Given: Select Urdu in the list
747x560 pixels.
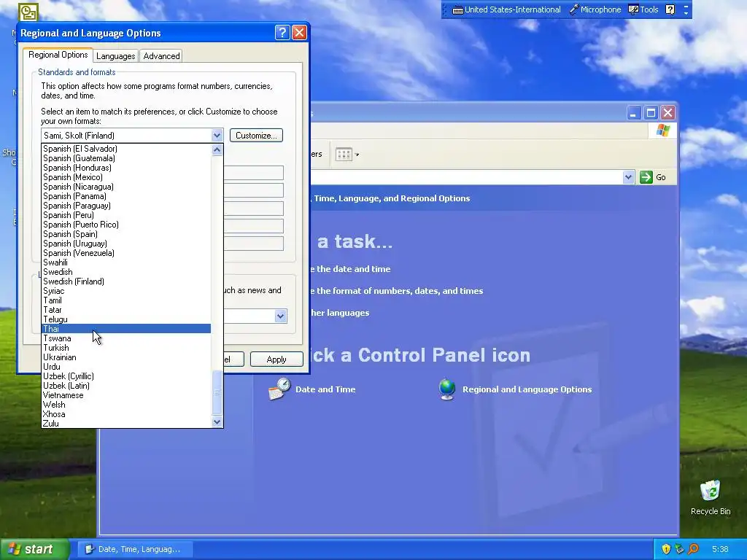Looking at the screenshot, I should point(126,367).
